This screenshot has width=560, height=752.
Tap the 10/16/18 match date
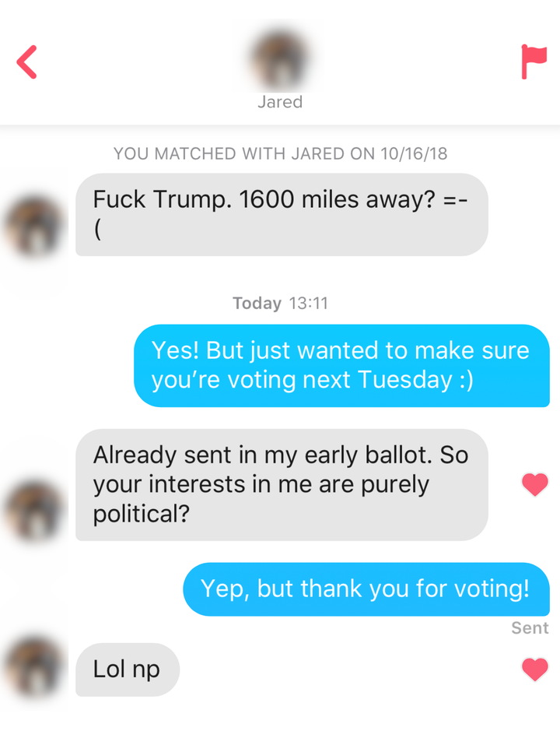coord(414,153)
